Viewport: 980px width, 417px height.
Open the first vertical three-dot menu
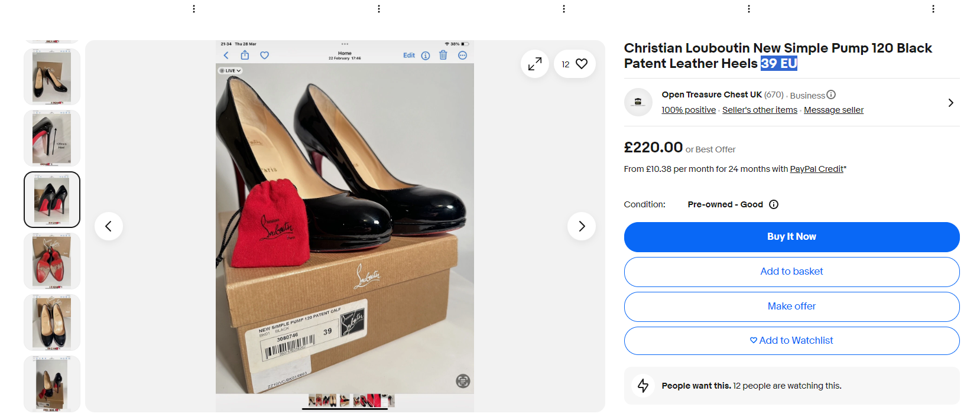[x=194, y=9]
